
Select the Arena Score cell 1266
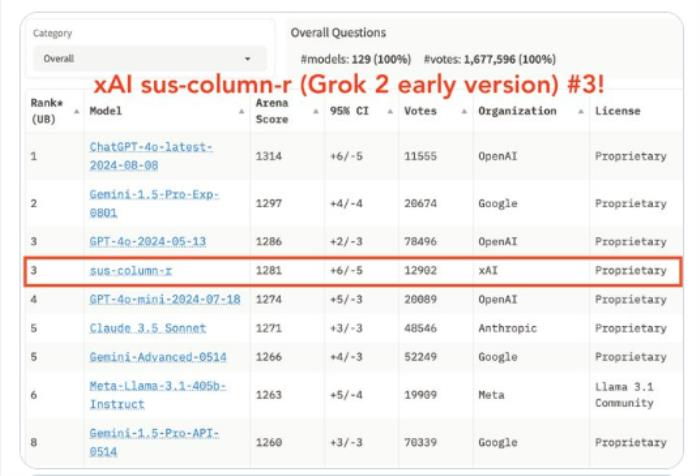click(x=269, y=357)
